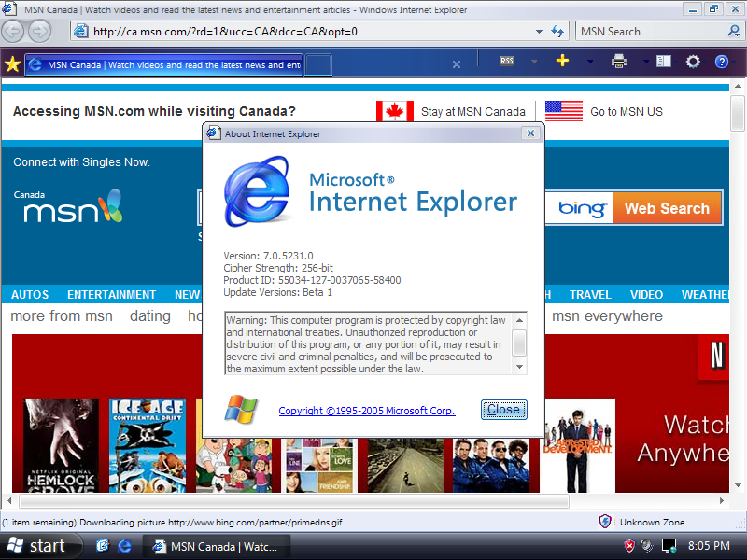Click the blue Help question mark icon
This screenshot has width=747, height=560.
point(722,62)
